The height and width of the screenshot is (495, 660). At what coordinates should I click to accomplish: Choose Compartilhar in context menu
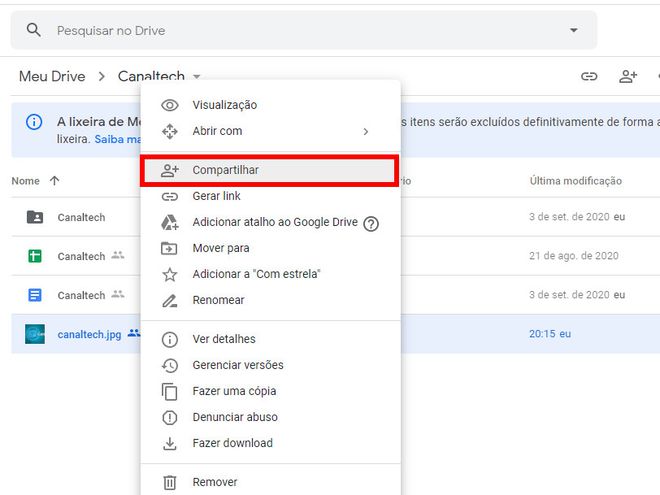[x=270, y=170]
